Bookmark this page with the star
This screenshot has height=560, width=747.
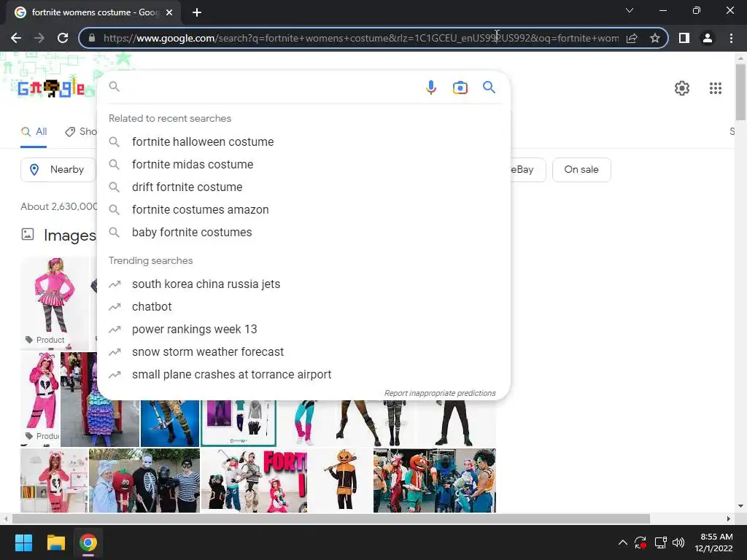point(655,38)
